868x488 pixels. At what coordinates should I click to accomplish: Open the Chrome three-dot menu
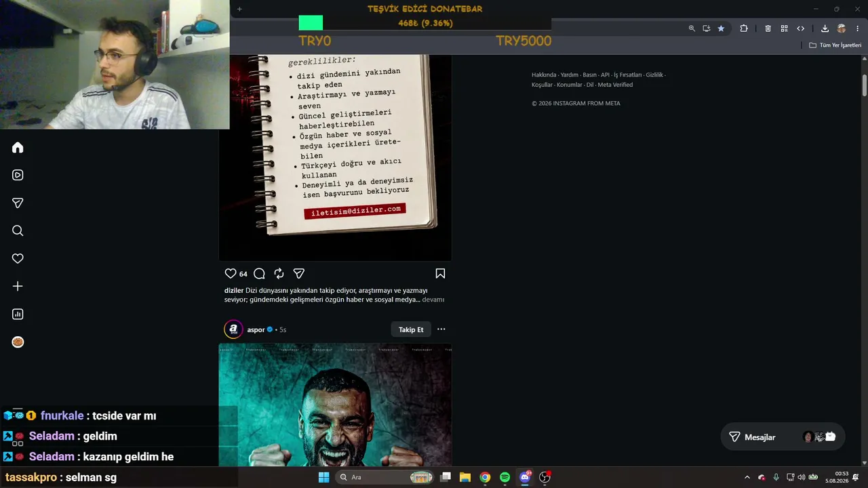click(x=858, y=28)
